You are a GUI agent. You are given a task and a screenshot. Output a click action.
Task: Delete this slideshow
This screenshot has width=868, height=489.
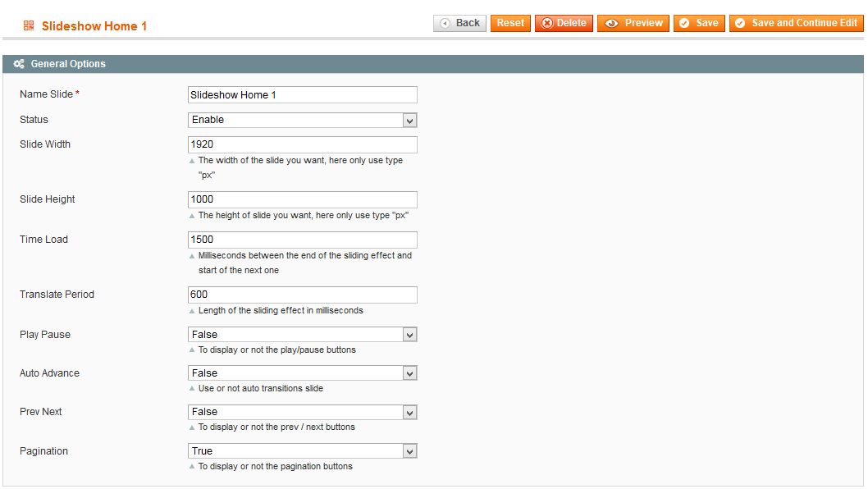(564, 23)
